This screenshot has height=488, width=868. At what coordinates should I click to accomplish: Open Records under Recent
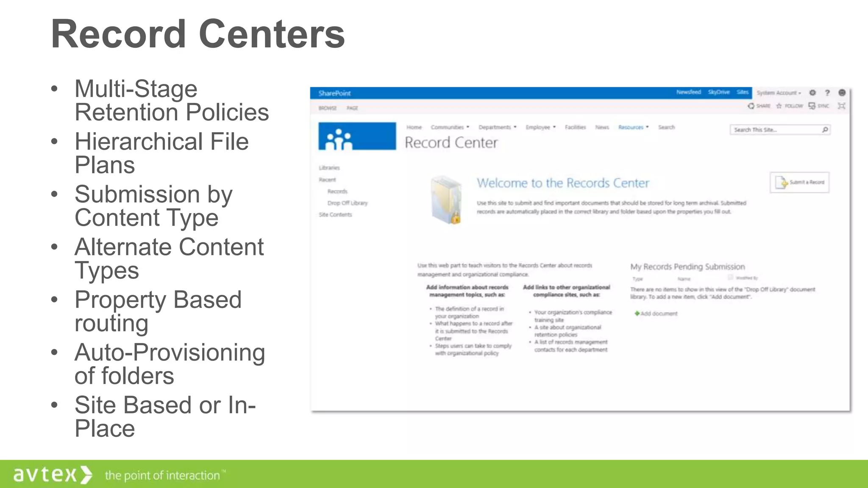[337, 191]
